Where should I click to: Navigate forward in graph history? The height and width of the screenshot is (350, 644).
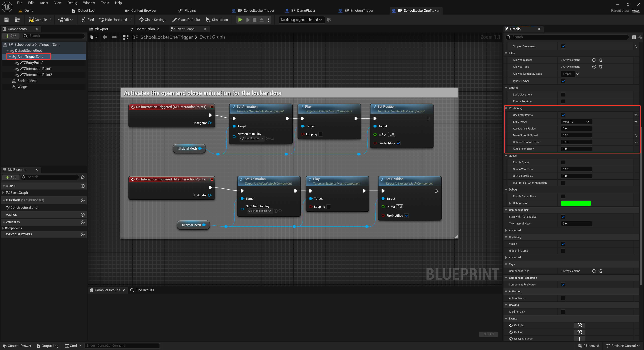(x=115, y=37)
